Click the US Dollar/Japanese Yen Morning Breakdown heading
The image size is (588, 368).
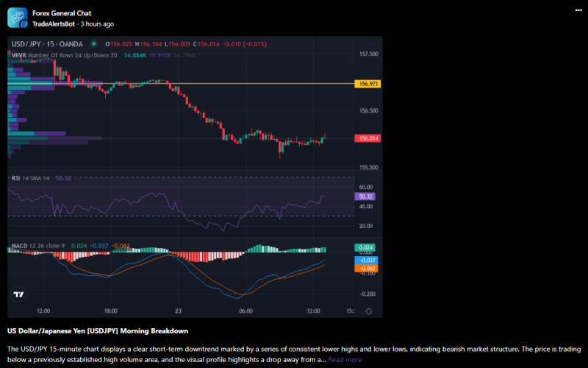coord(98,330)
